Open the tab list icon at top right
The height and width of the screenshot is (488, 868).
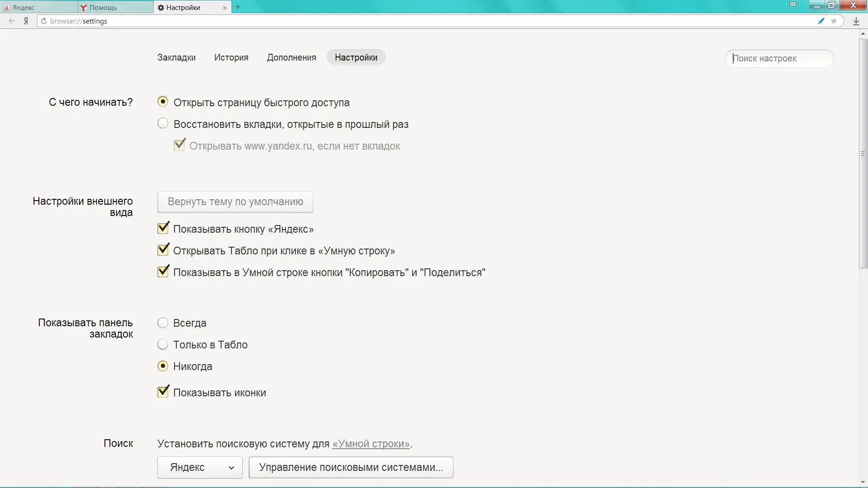(x=793, y=5)
